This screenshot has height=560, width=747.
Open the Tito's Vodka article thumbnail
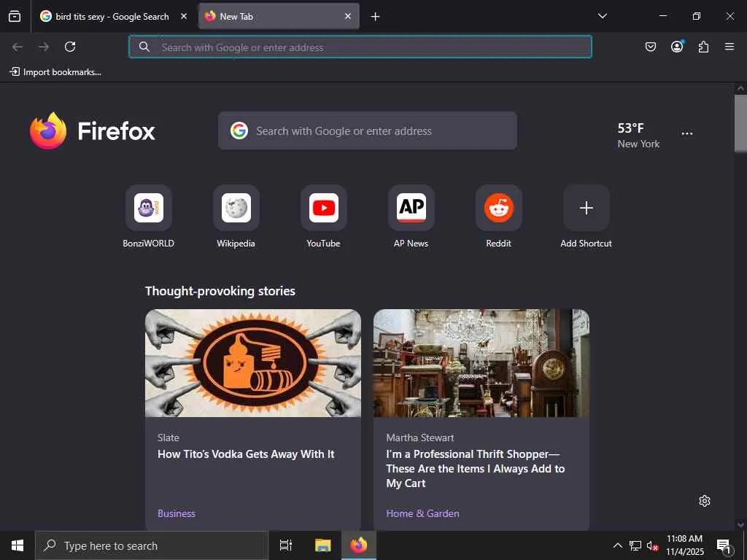point(253,363)
